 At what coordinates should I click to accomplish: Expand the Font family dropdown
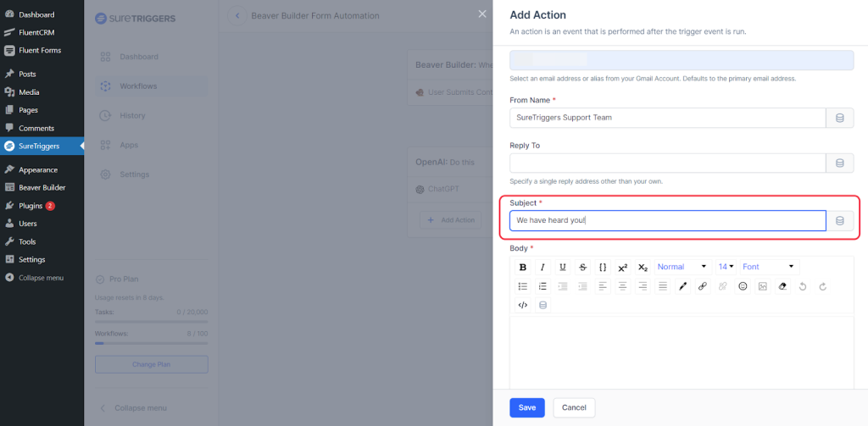(769, 267)
